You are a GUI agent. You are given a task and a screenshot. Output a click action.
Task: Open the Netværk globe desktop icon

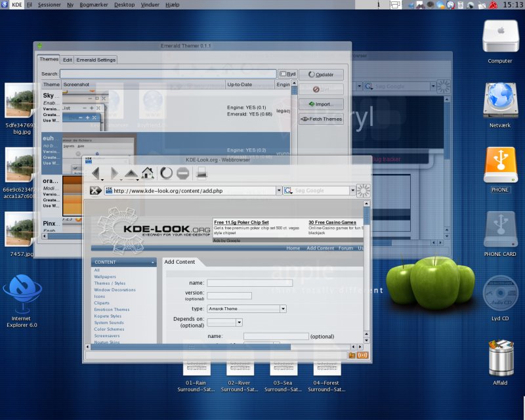click(500, 100)
